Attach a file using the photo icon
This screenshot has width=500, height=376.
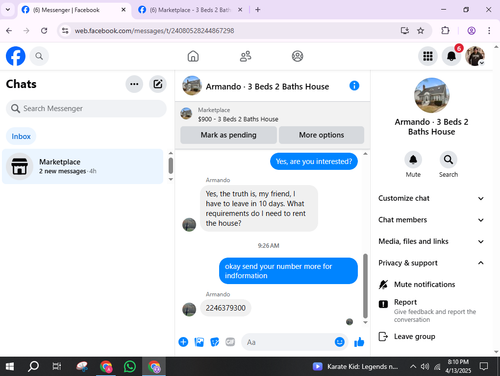pos(199,342)
